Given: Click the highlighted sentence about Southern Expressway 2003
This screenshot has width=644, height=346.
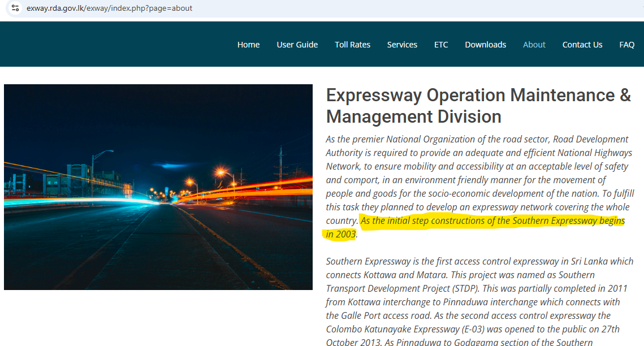Looking at the screenshot, I should [x=475, y=227].
